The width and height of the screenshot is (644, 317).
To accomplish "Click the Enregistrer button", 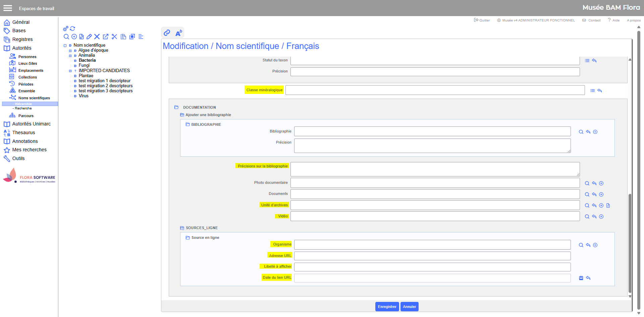I will [387, 307].
